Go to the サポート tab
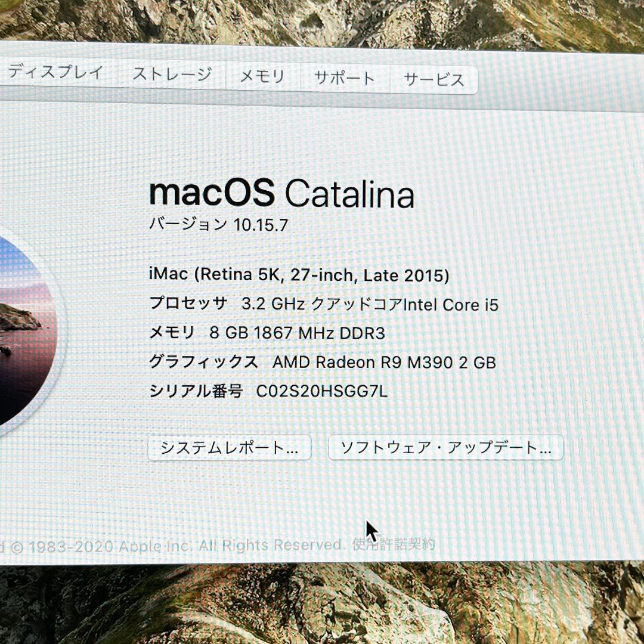 point(344,78)
